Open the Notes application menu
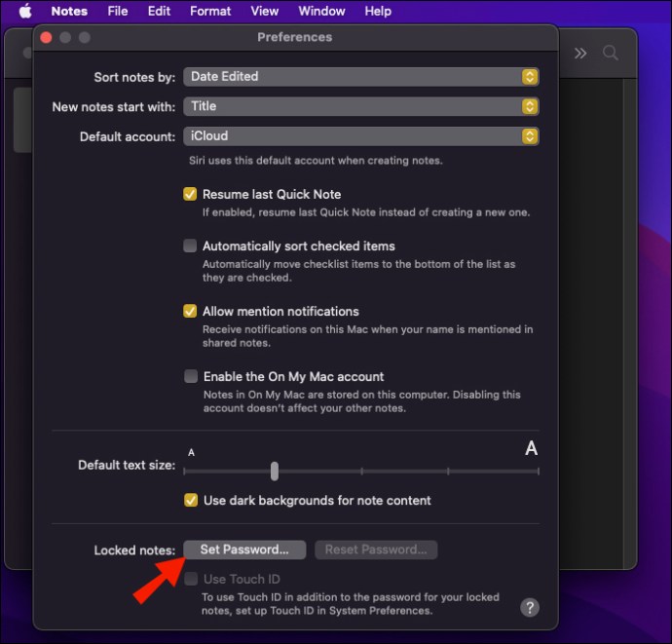Viewport: 672px width, 644px height. coord(69,11)
